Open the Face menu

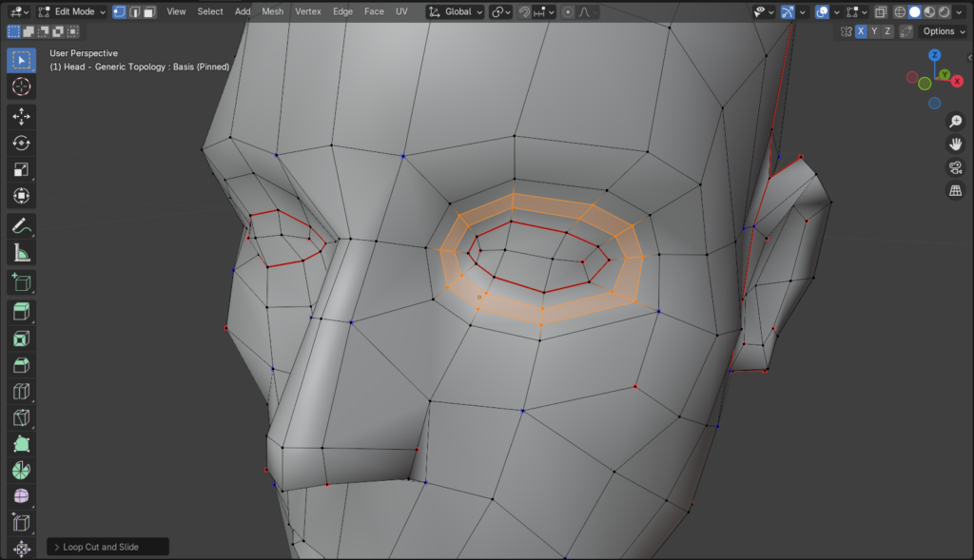(x=374, y=11)
